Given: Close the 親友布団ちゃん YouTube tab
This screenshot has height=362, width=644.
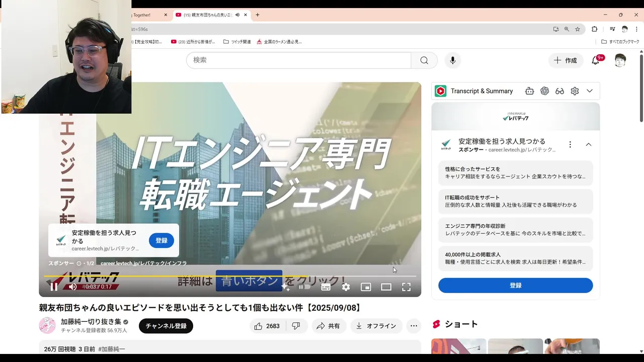Looking at the screenshot, I should pyautogui.click(x=246, y=15).
